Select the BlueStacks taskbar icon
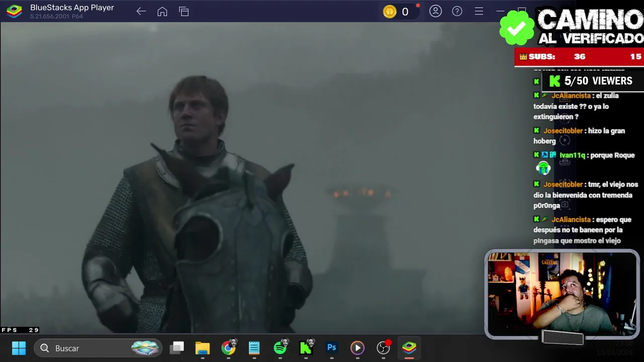 tap(409, 348)
